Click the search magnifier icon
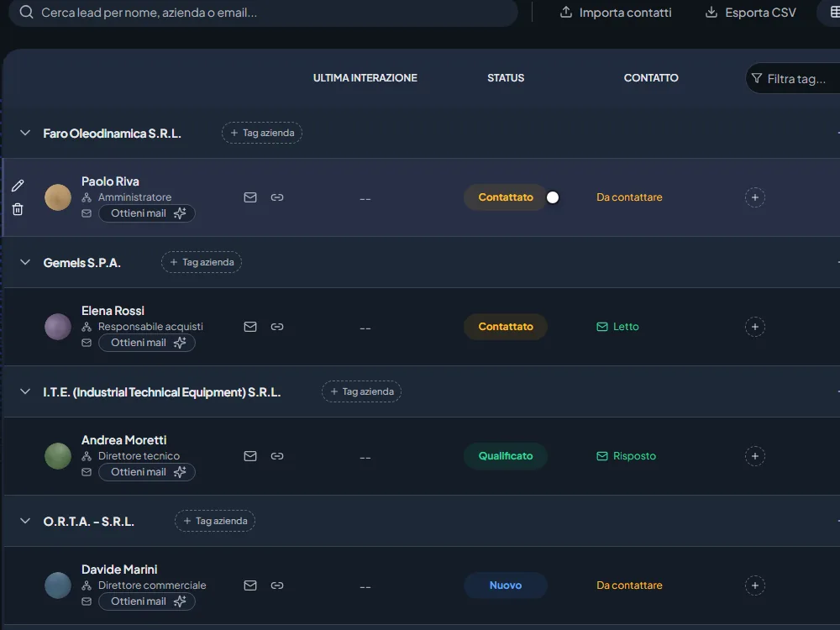840x630 pixels. 26,13
